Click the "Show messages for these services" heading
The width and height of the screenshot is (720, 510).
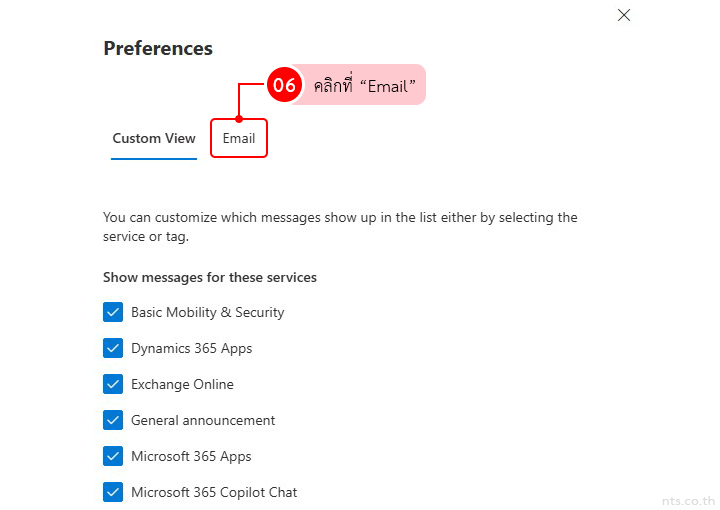pos(210,277)
